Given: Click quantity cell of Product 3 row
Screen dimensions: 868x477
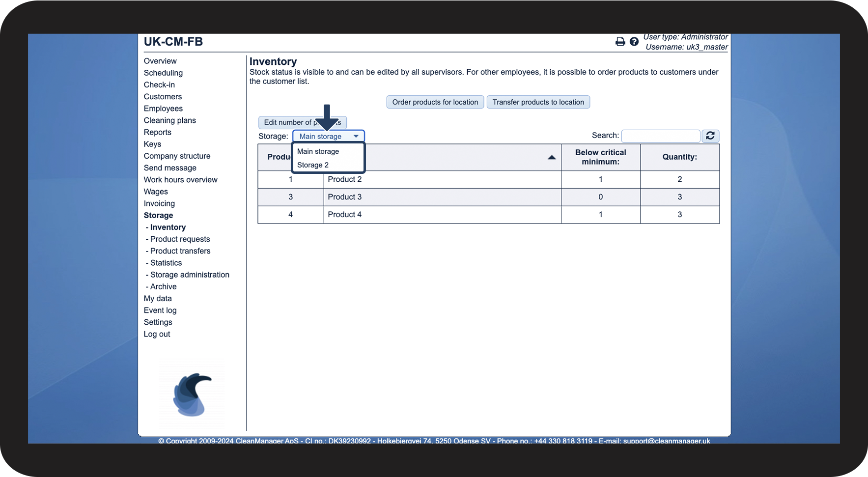Looking at the screenshot, I should click(680, 197).
